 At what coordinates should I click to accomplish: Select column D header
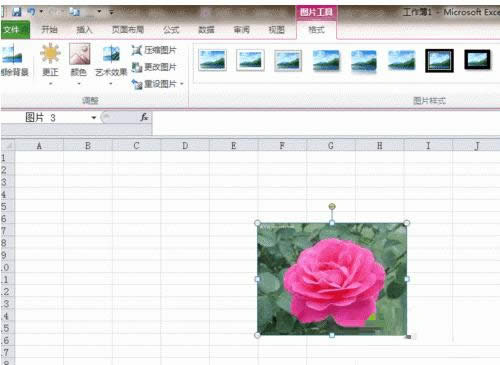185,146
